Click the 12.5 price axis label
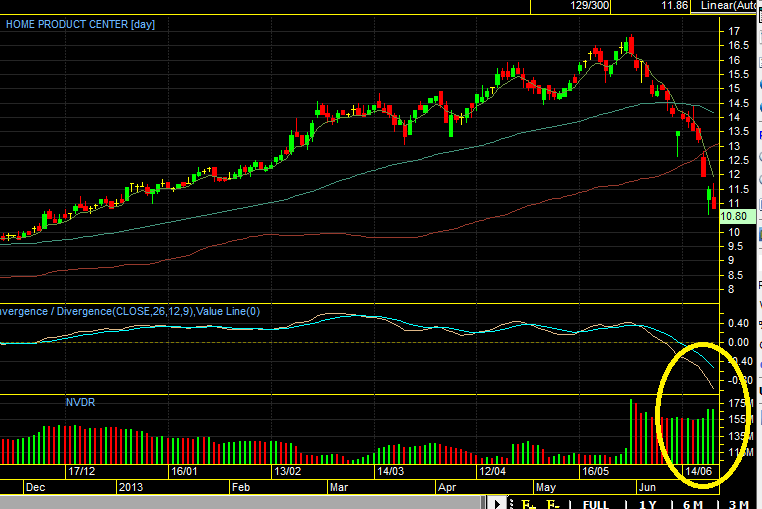762x509 pixels. (x=738, y=160)
